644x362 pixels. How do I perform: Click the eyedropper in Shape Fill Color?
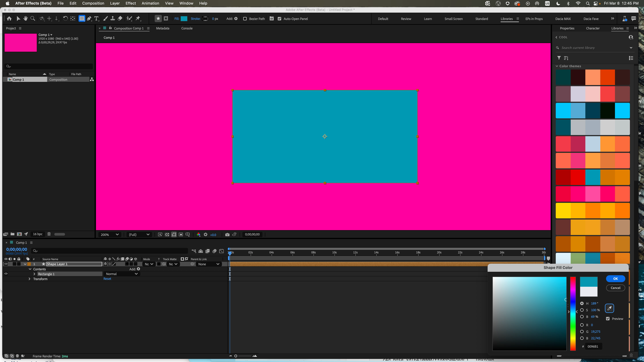pos(609,308)
